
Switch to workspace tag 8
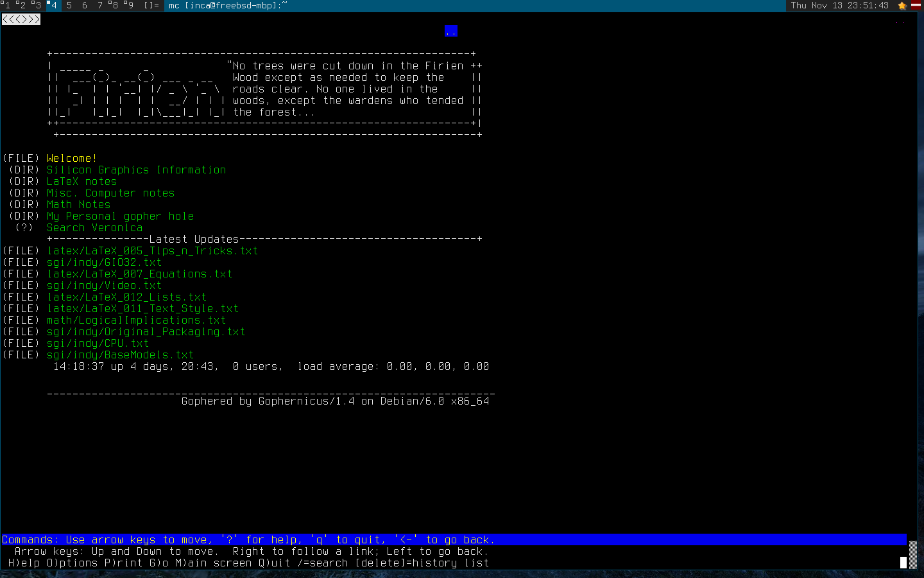pyautogui.click(x=114, y=5)
